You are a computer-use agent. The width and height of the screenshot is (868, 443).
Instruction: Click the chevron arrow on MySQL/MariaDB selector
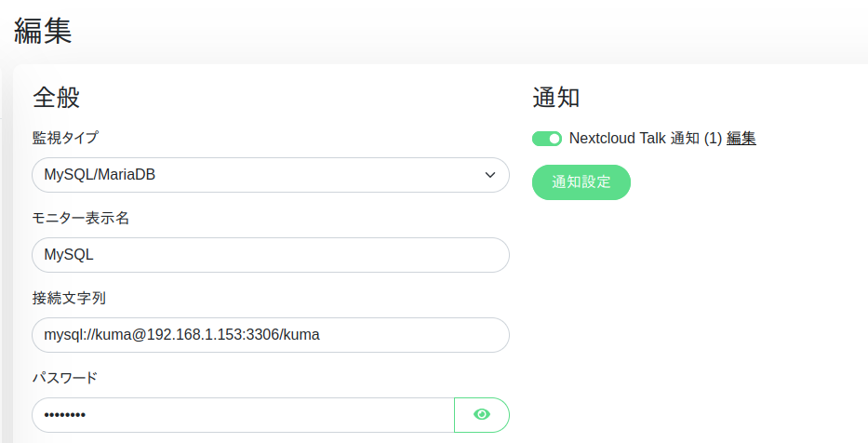click(490, 175)
